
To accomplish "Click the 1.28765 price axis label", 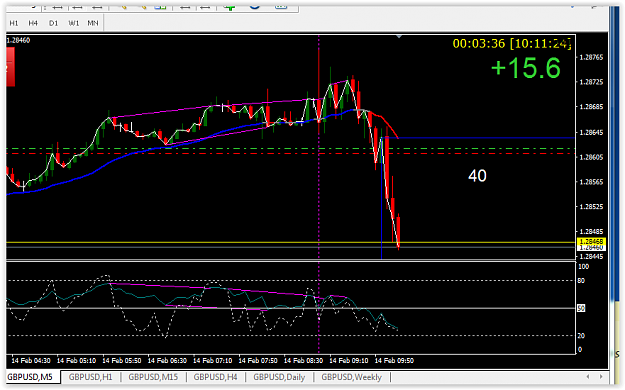I will [591, 57].
